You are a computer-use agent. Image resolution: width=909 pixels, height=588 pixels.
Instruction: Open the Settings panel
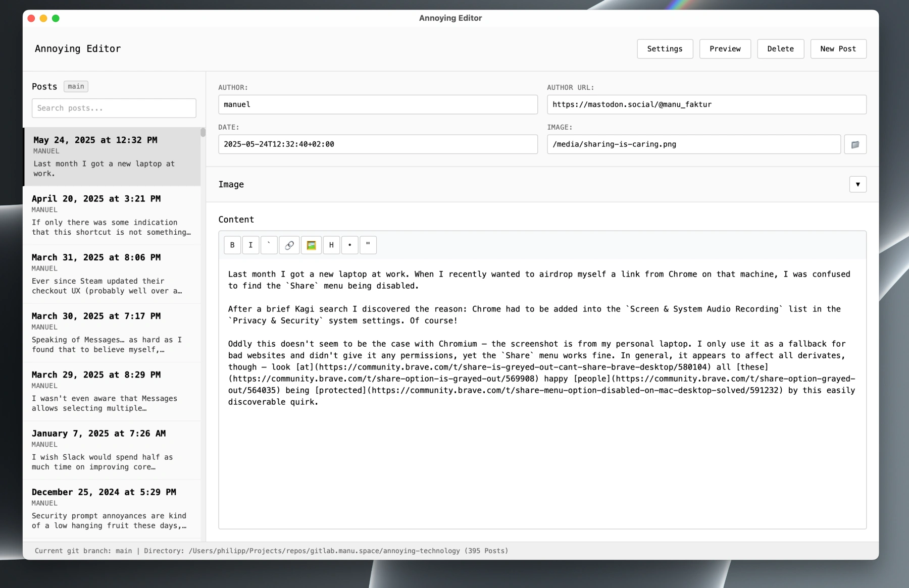click(x=665, y=49)
